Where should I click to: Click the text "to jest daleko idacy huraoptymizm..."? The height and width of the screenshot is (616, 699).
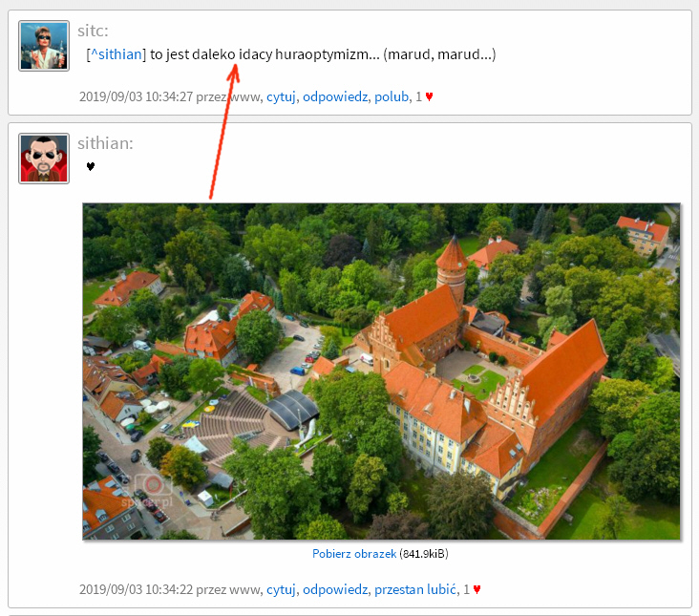click(265, 54)
